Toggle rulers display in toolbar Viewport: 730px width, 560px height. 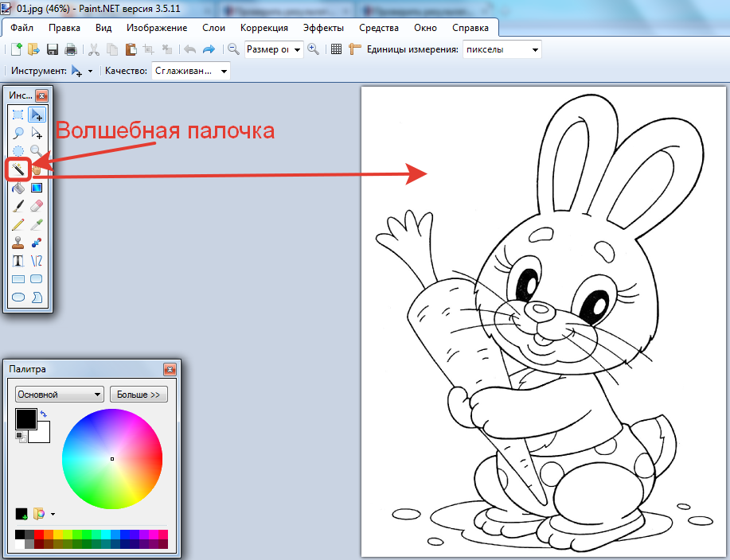pos(354,49)
